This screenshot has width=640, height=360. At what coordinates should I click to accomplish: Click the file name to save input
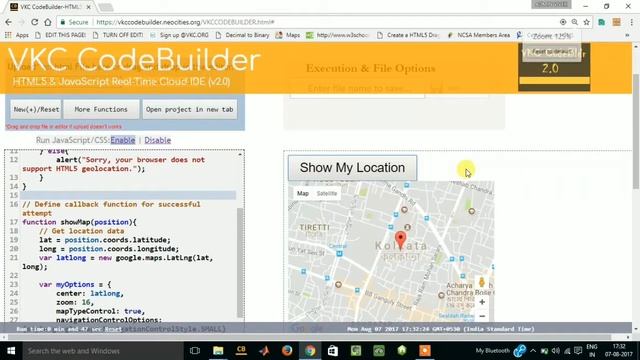tap(357, 88)
